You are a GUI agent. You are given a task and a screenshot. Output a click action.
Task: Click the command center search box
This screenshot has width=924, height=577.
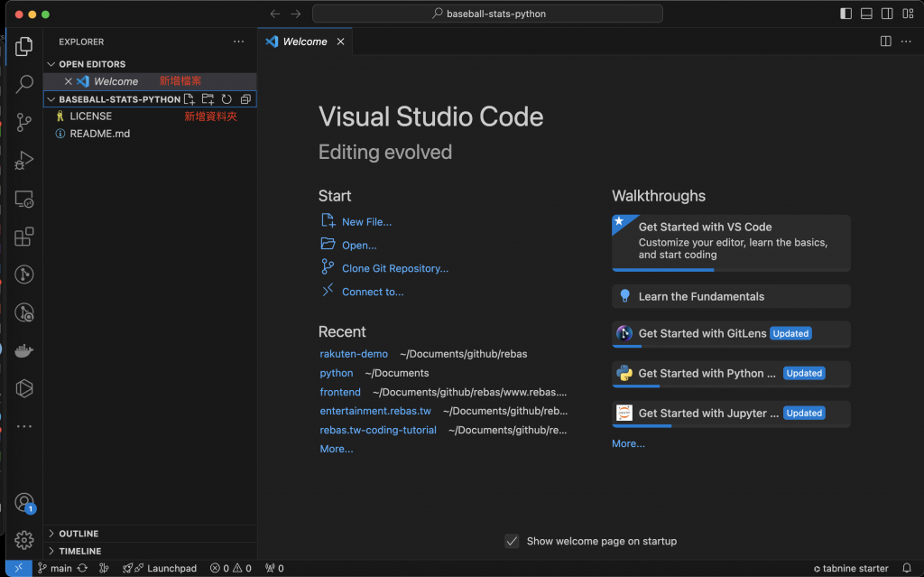(x=487, y=14)
